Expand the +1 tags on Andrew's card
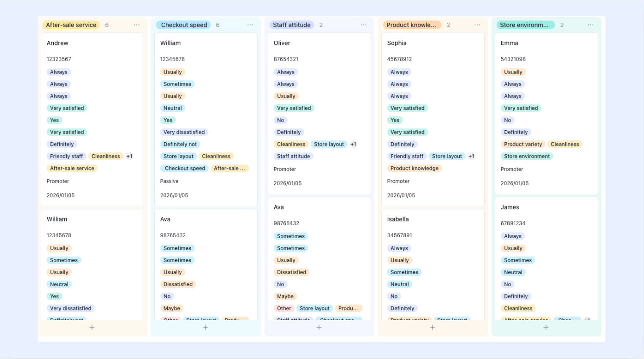The height and width of the screenshot is (359, 644). click(129, 157)
